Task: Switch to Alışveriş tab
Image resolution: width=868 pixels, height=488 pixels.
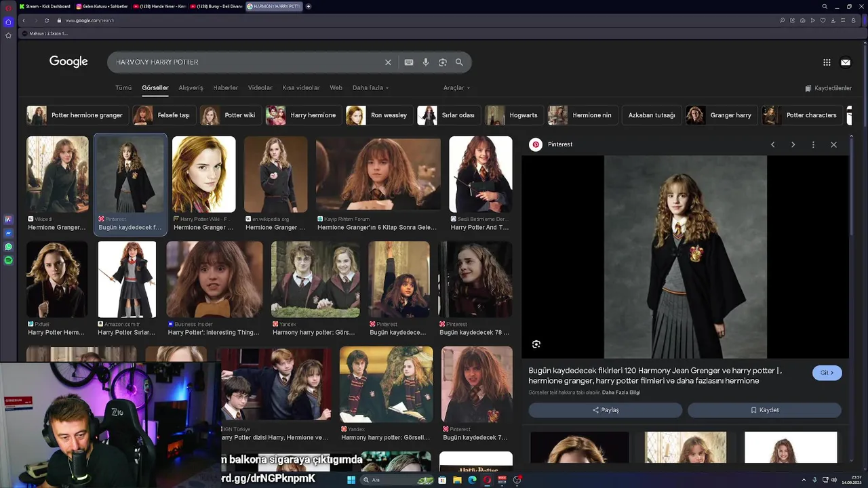Action: click(x=191, y=87)
